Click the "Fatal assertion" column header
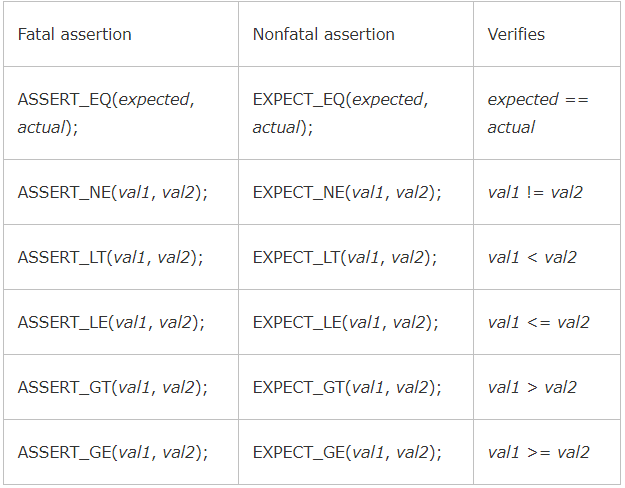This screenshot has width=625, height=488. pyautogui.click(x=75, y=35)
